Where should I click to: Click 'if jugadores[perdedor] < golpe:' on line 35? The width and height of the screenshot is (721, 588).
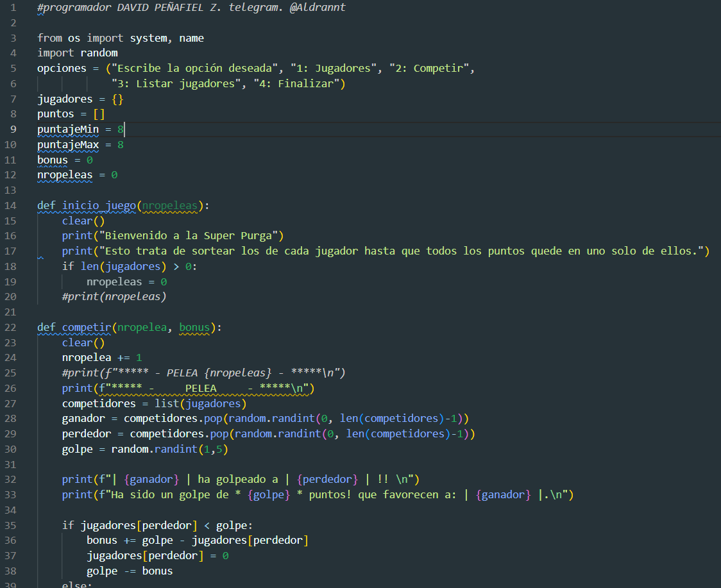[x=157, y=525]
